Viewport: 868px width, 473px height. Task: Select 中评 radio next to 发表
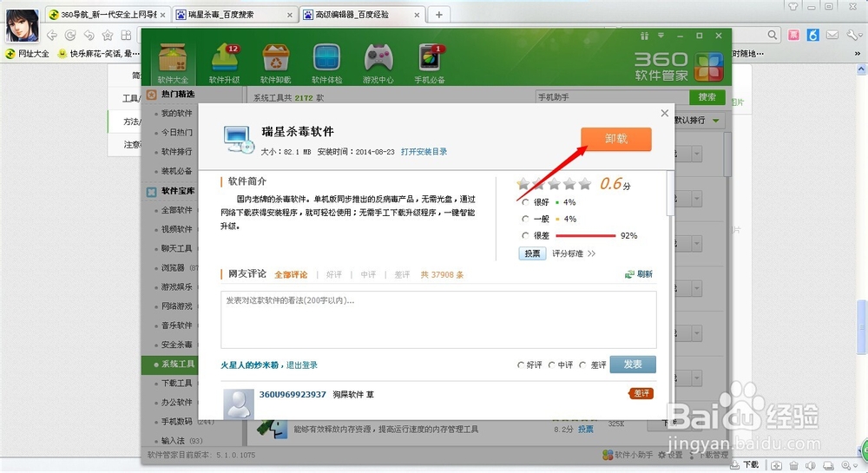(551, 365)
